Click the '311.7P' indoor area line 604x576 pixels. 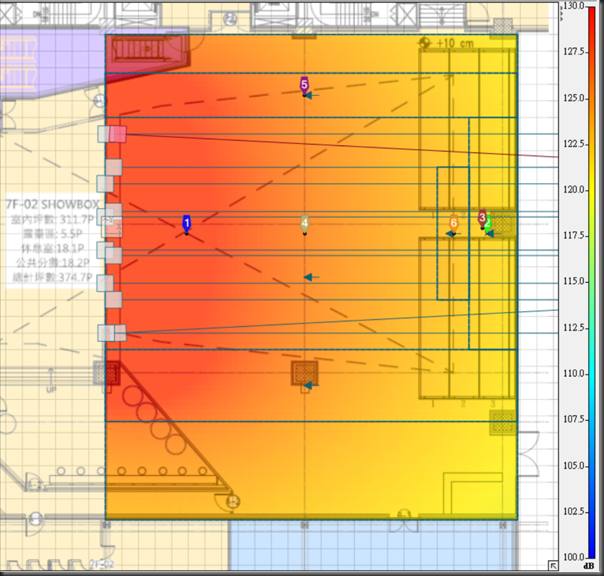pos(52,220)
